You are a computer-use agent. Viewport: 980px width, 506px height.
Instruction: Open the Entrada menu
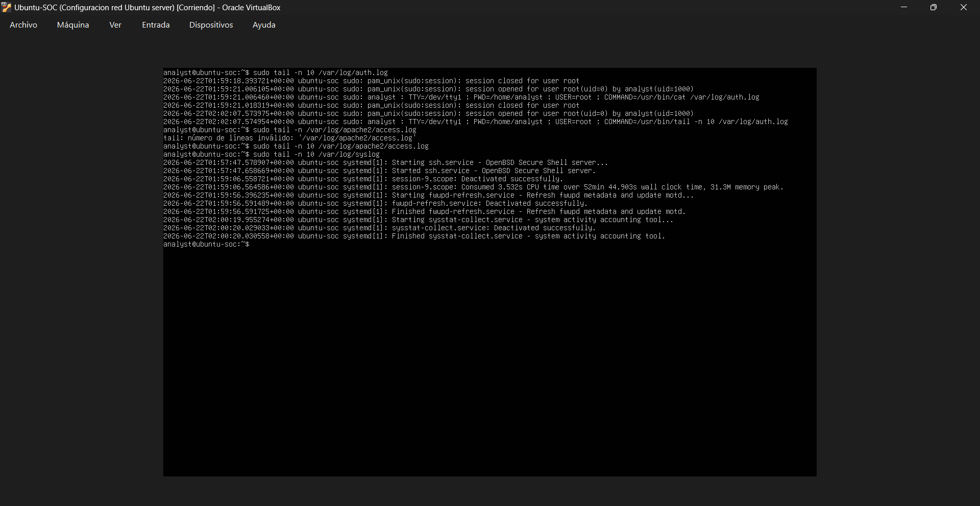coord(156,25)
